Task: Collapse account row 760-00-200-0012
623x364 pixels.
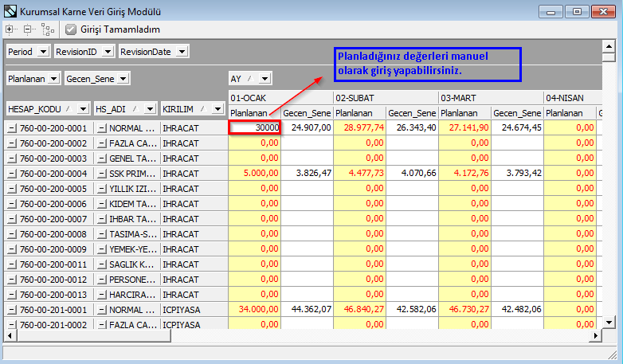Action: 12,280
